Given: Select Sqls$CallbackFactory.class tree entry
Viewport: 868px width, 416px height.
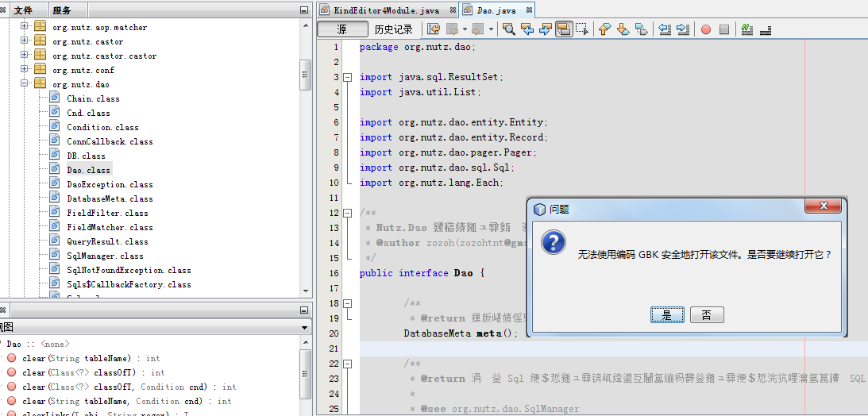Looking at the screenshot, I should tap(129, 286).
